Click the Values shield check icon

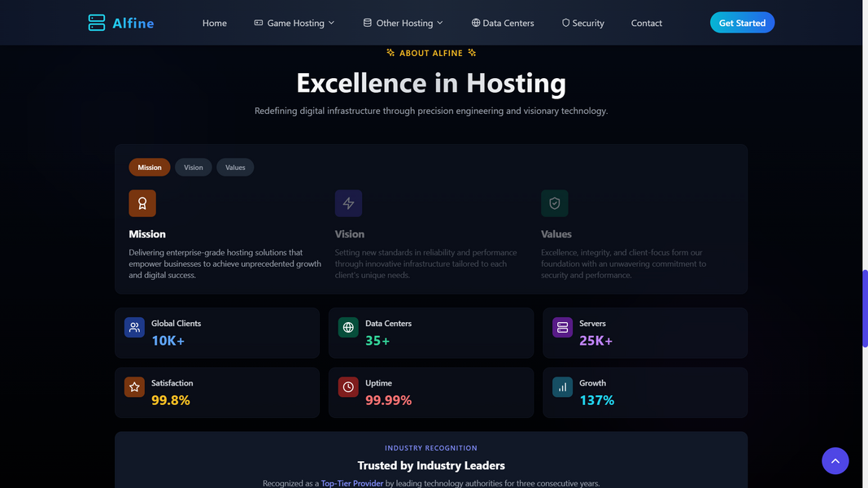(555, 203)
